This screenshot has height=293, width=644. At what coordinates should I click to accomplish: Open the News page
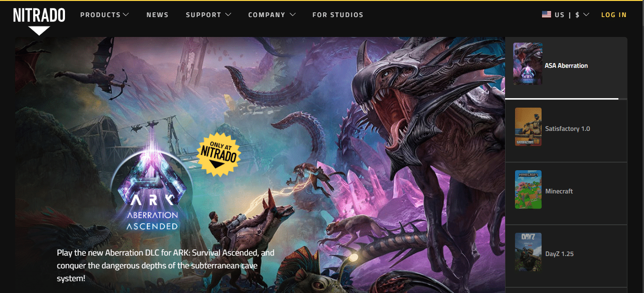(x=157, y=15)
